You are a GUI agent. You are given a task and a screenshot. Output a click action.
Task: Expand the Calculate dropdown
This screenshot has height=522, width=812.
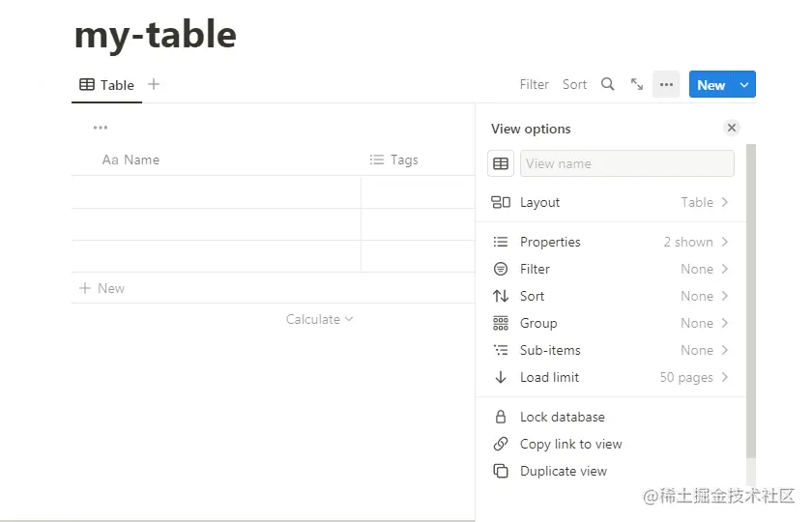[319, 319]
